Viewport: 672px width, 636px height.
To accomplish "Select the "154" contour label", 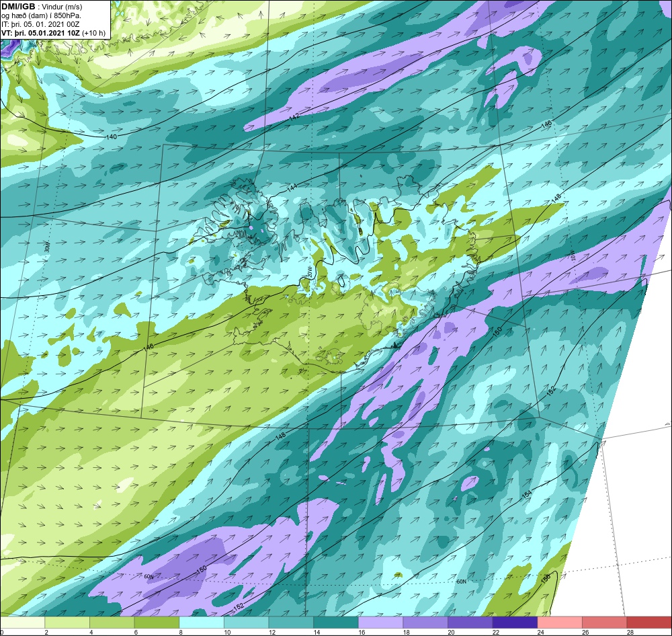I will point(526,494).
